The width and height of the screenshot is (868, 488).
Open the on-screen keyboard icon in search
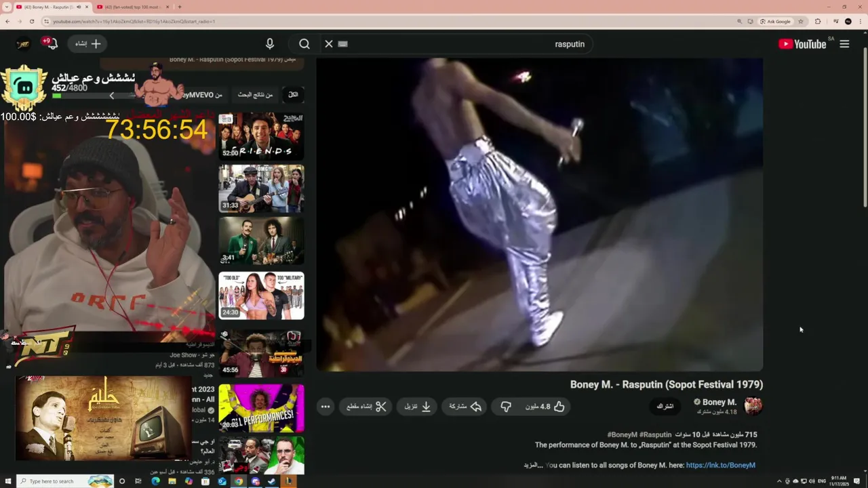coord(342,44)
